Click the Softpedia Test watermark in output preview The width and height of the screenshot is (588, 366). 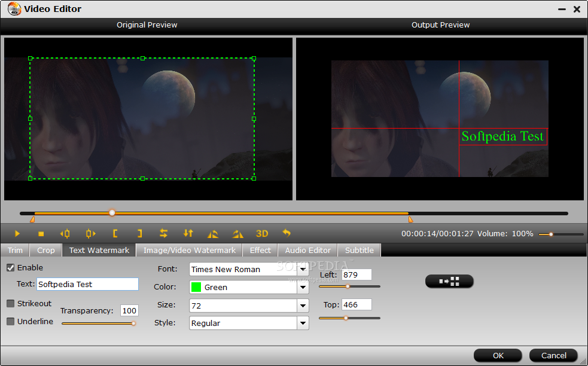point(502,136)
